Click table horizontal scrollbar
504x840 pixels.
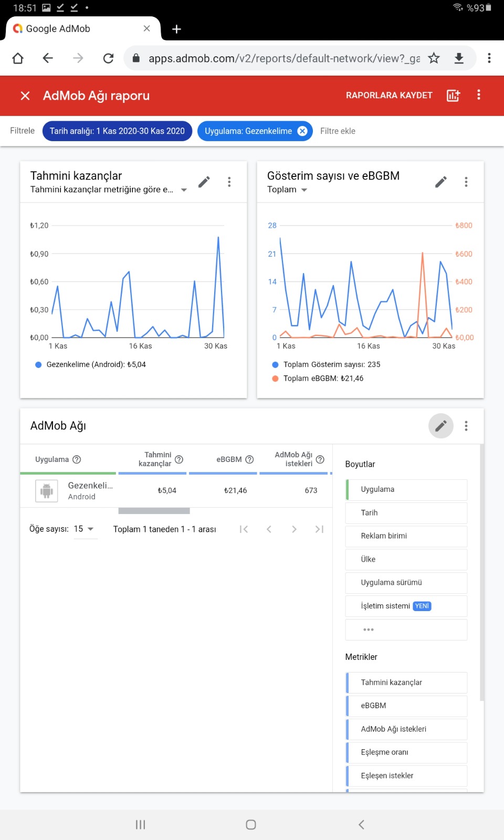tap(154, 511)
